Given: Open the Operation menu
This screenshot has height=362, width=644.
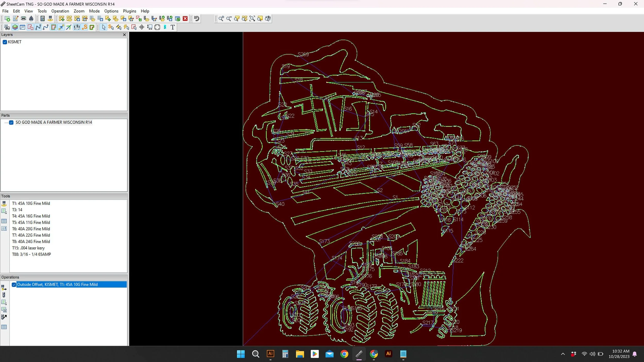Looking at the screenshot, I should click(60, 11).
